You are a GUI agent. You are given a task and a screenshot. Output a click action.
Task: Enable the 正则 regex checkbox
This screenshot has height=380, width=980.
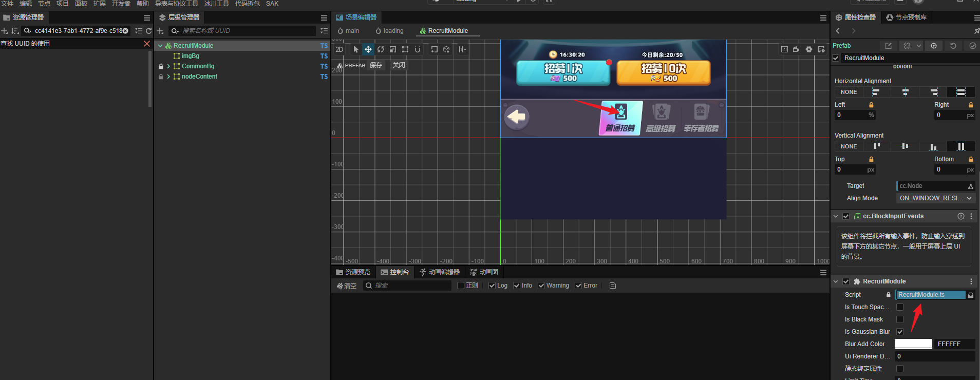(461, 286)
